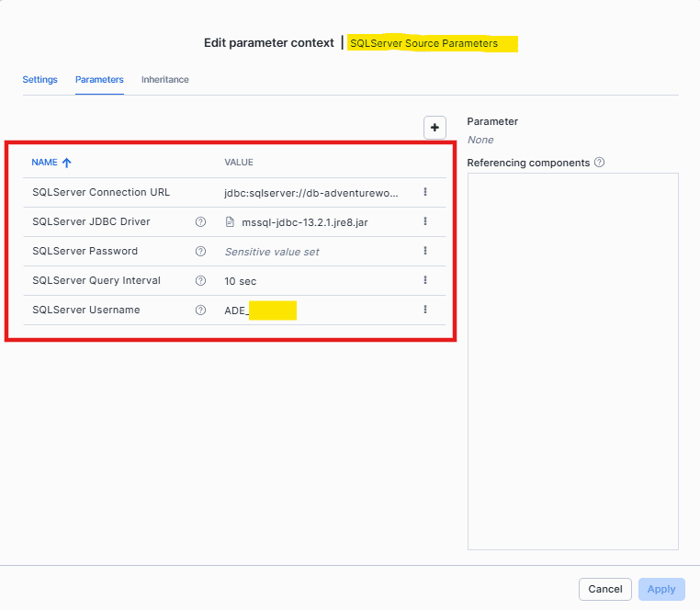Image resolution: width=700 pixels, height=610 pixels.
Task: Click the Parameter None label
Action: 480,140
